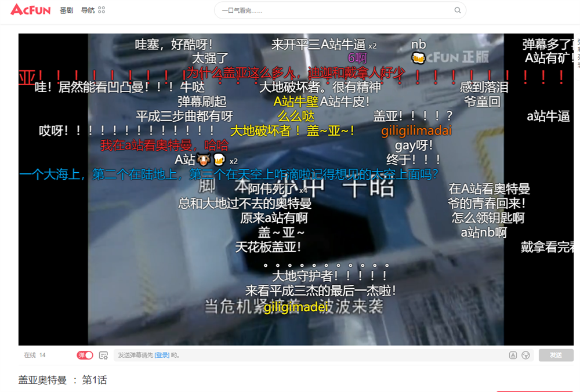Click the 在线 14 viewer count
Viewport: 580px width, 392px height.
pyautogui.click(x=35, y=355)
